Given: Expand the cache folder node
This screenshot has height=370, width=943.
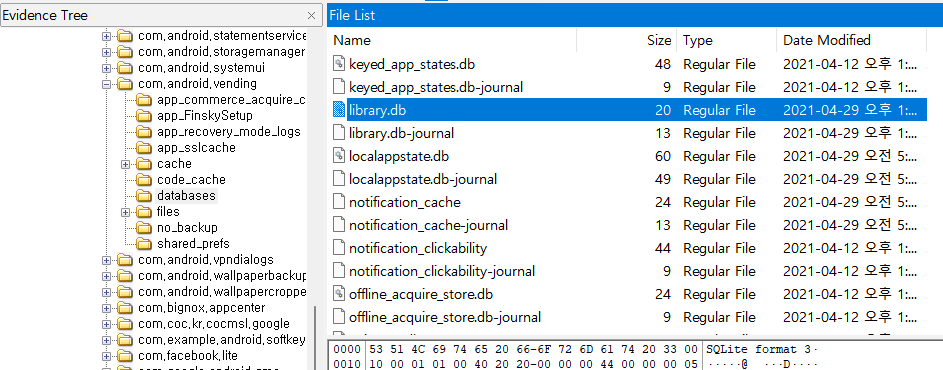Looking at the screenshot, I should point(126,164).
